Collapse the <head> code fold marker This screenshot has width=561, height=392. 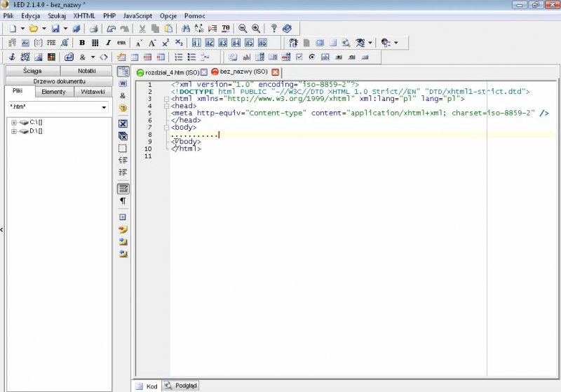click(166, 106)
